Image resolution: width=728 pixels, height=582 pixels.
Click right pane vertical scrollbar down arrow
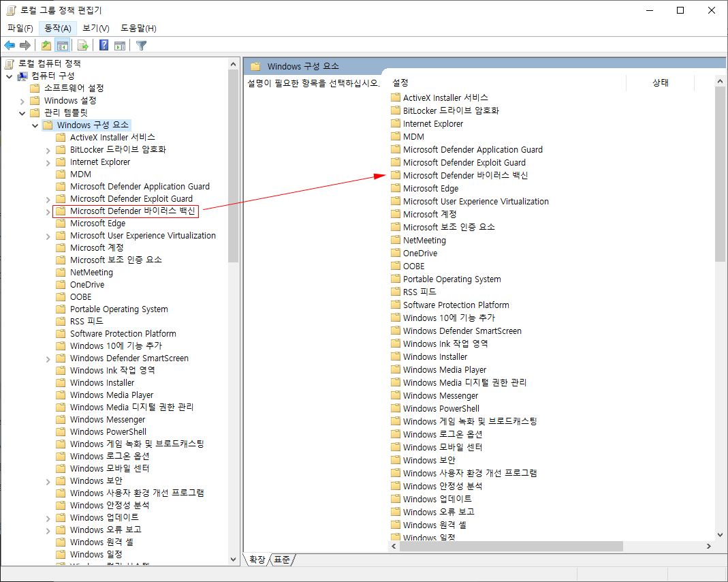720,535
